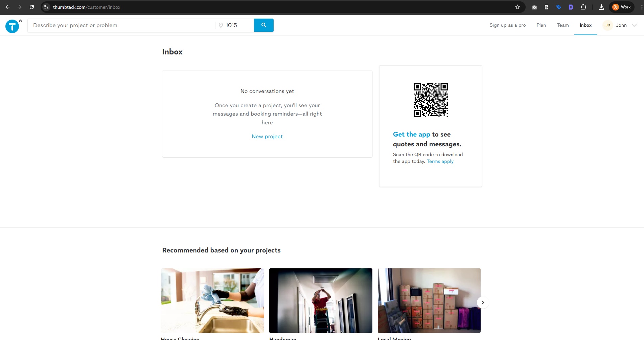Click the 'Inbox' page heading
Screen dimensions: 644x340
pyautogui.click(x=172, y=52)
